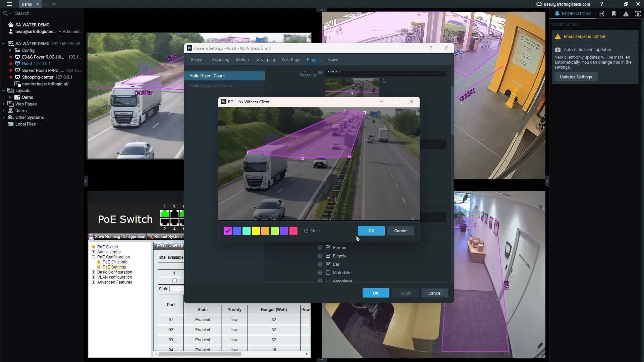The image size is (644, 362).
Task: Collapse the SA-WATER-DEMO server node
Action: tap(3, 44)
